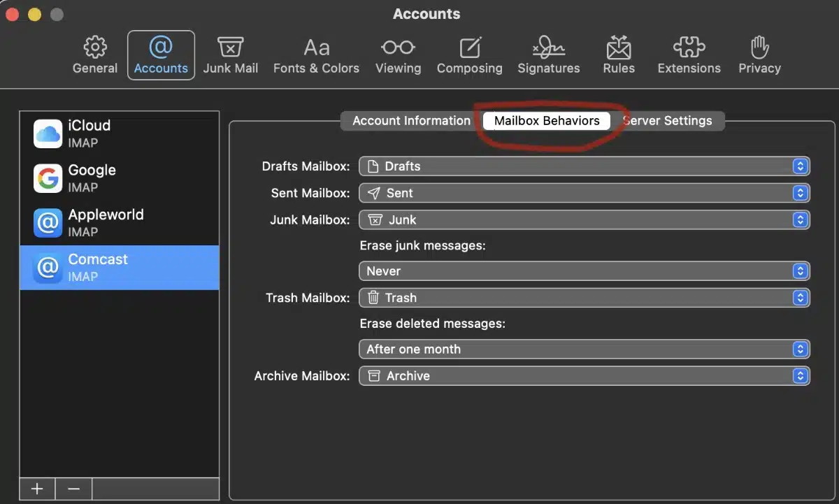839x504 pixels.
Task: Select the Google account
Action: (120, 178)
